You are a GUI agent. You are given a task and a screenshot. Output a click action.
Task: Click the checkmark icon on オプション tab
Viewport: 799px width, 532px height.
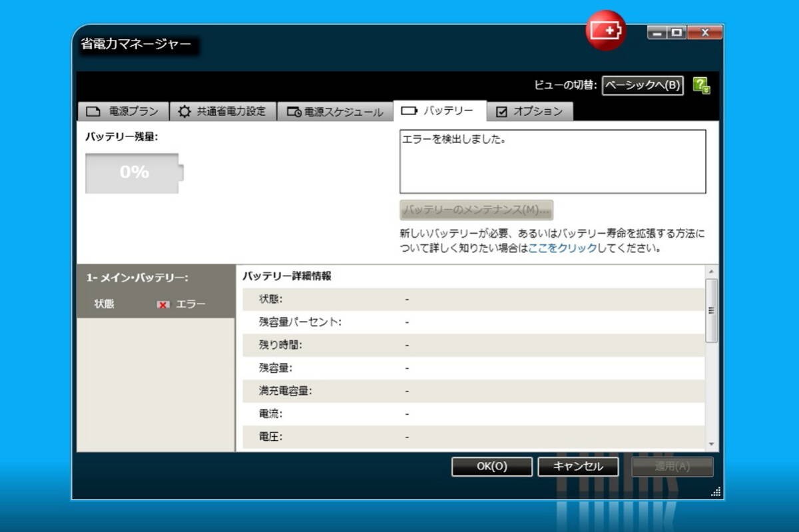(502, 112)
